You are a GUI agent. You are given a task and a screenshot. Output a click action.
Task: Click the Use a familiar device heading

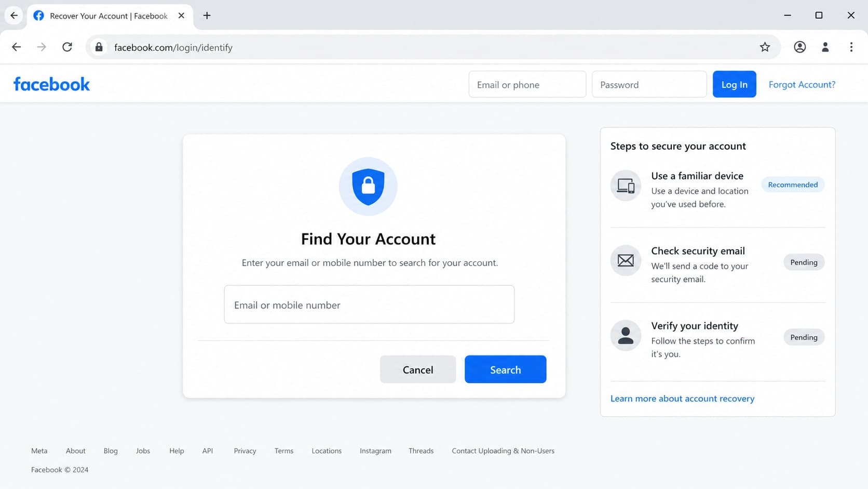click(697, 176)
